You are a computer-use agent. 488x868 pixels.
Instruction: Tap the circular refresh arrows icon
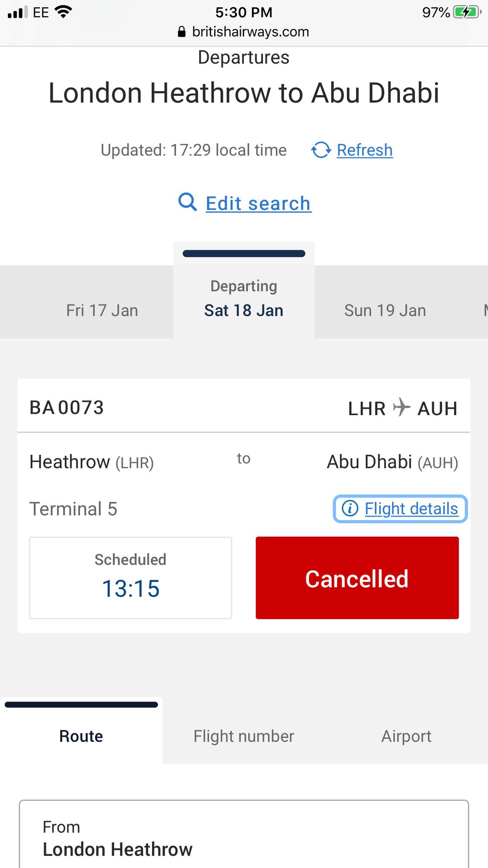coord(321,150)
